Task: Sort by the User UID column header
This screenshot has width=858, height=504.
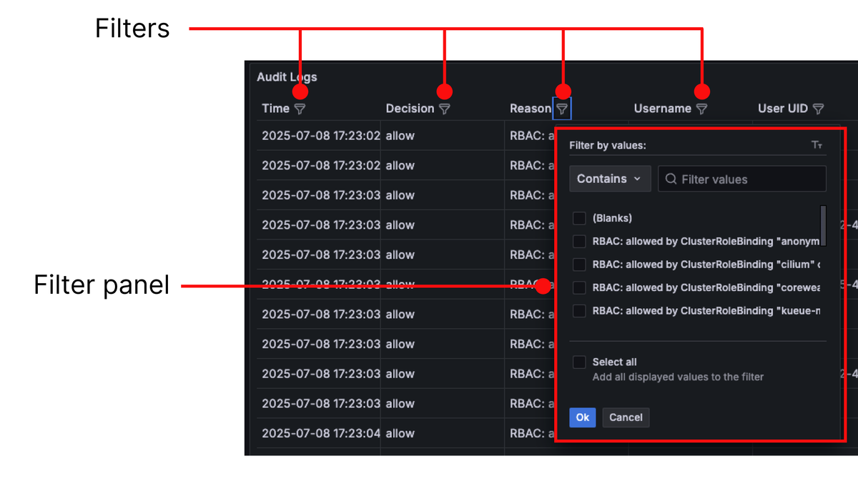Action: tap(783, 109)
